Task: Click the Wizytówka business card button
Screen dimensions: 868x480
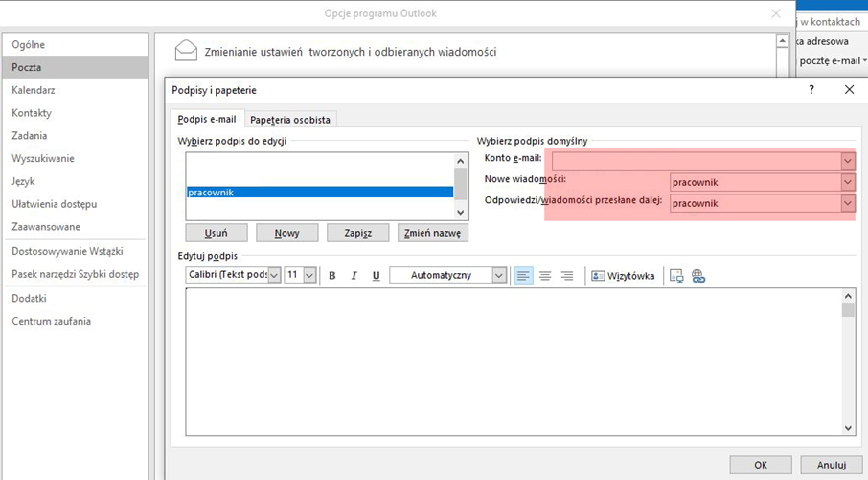Action: 623,276
